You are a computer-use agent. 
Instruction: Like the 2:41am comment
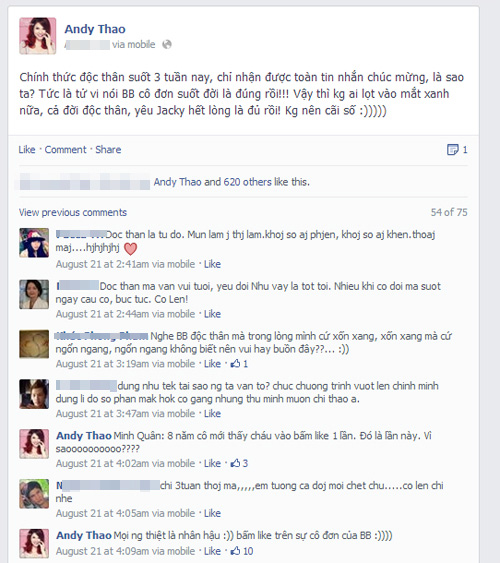[x=212, y=264]
